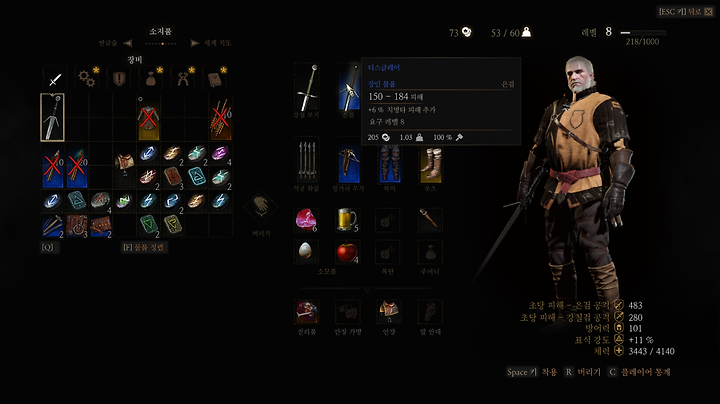
Task: Go to previous panel with left arrow
Action: tap(128, 43)
